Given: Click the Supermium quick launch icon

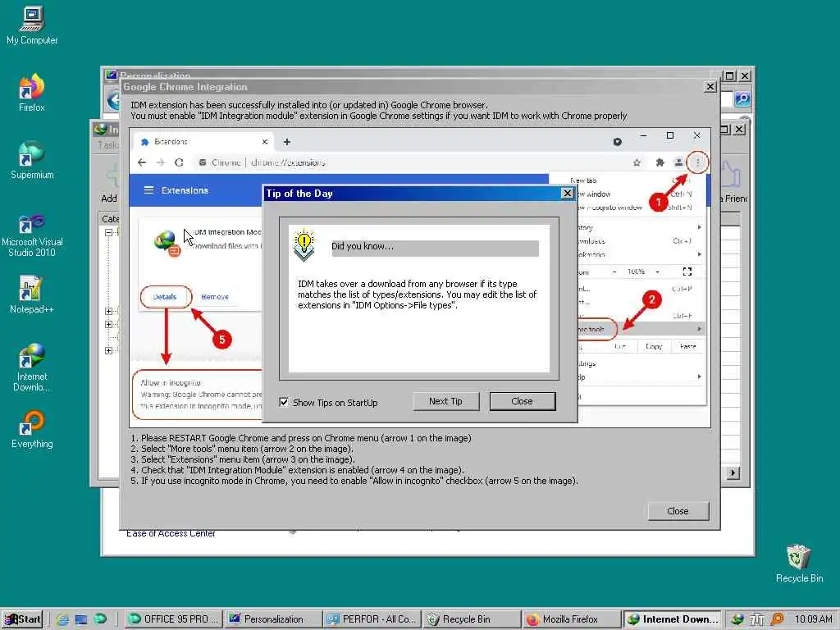Looking at the screenshot, I should click(100, 619).
